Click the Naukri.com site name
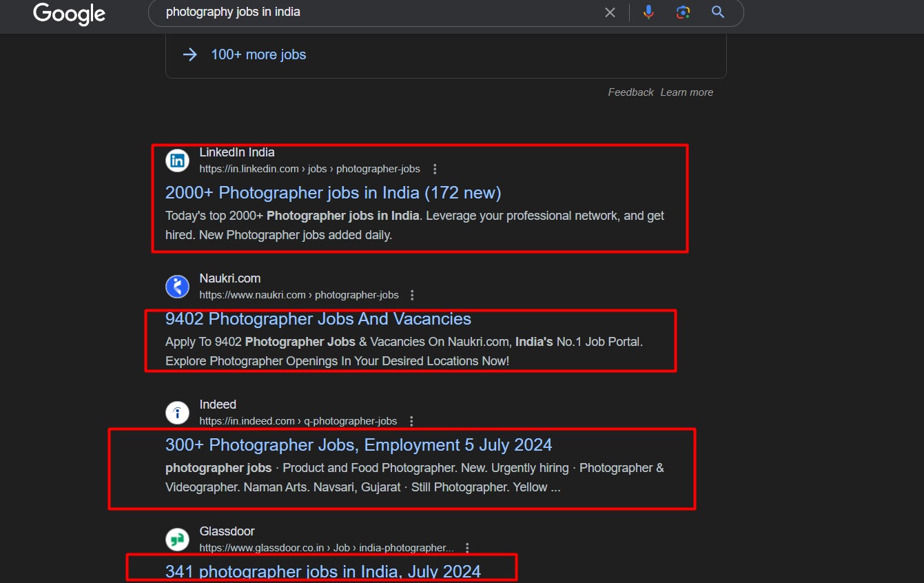The width and height of the screenshot is (924, 583). pos(230,278)
